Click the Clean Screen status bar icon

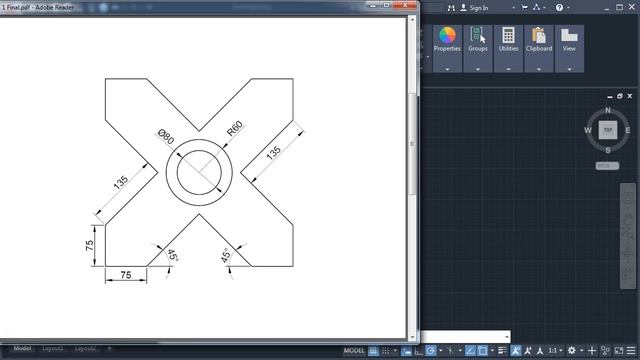(x=618, y=350)
